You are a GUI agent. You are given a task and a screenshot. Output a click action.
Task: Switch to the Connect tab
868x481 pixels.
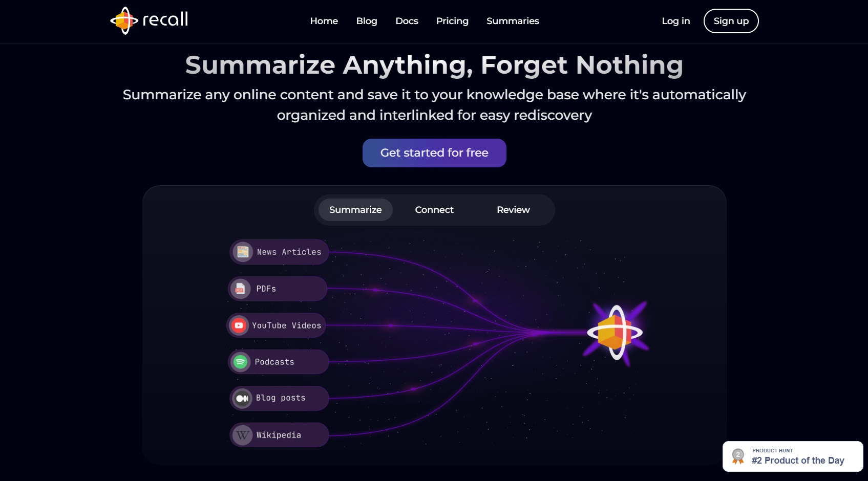click(x=434, y=210)
